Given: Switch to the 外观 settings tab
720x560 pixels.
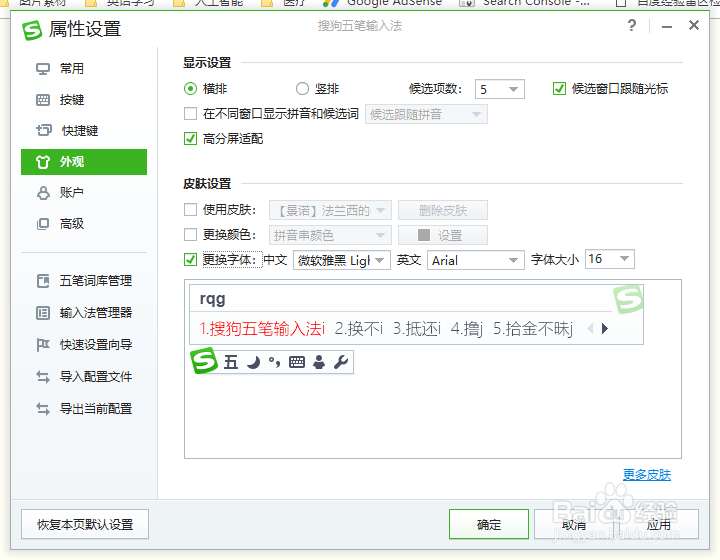Looking at the screenshot, I should [84, 162].
